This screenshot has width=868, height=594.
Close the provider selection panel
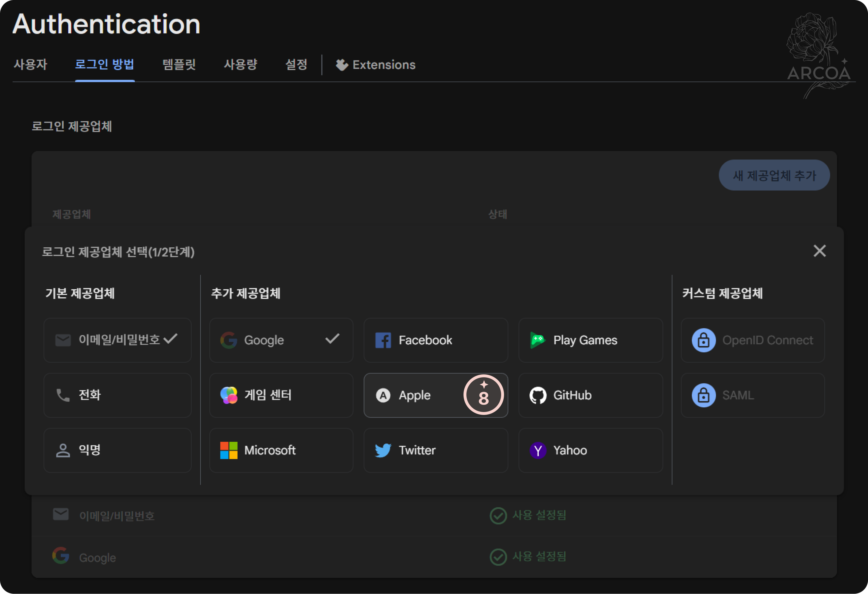819,251
